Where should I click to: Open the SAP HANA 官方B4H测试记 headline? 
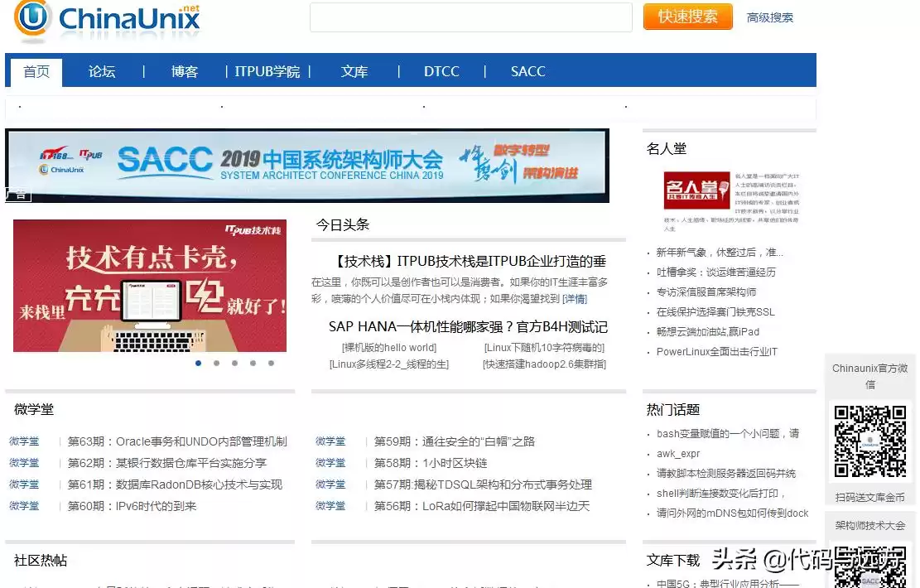pos(467,327)
